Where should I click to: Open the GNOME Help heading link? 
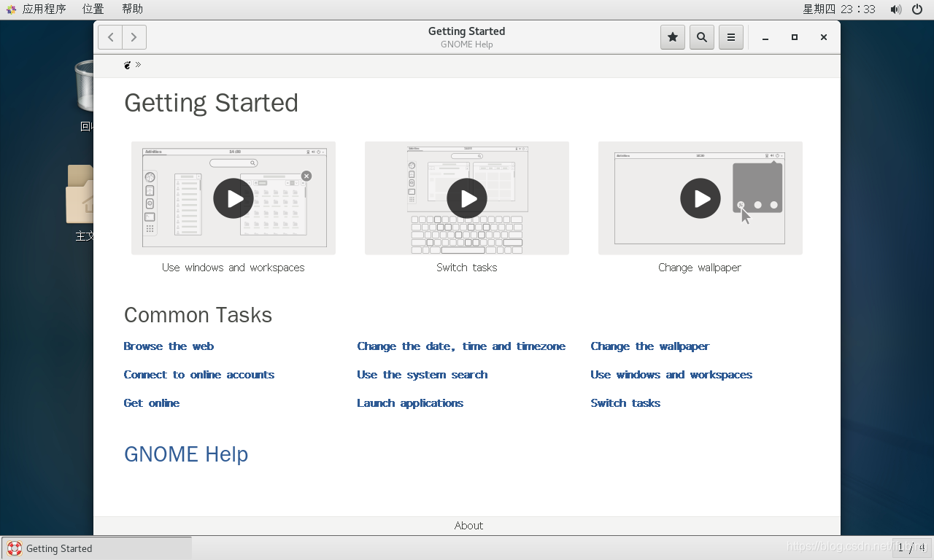coord(186,454)
